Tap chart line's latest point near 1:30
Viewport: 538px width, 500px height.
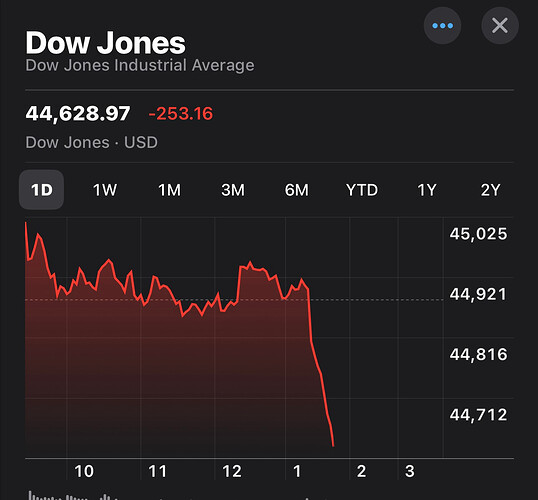pyautogui.click(x=333, y=446)
